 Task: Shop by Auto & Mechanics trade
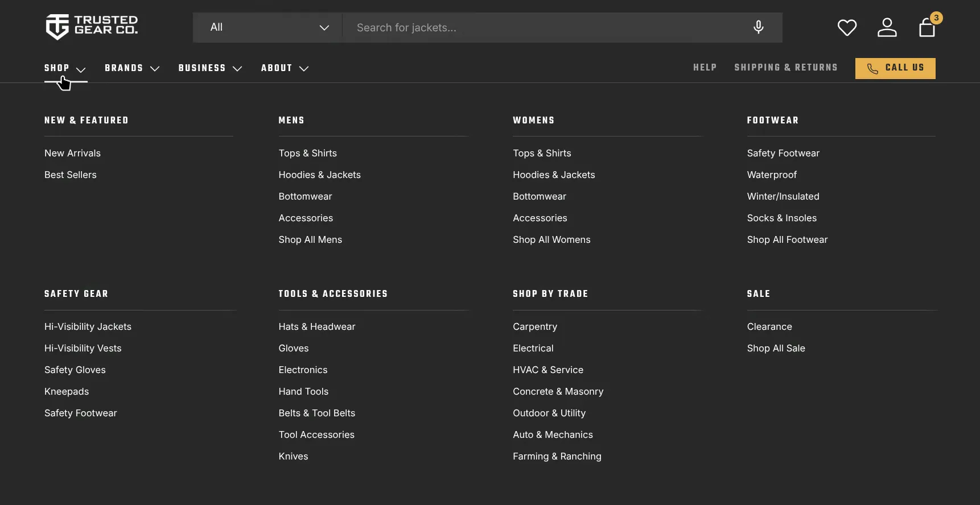click(x=553, y=434)
